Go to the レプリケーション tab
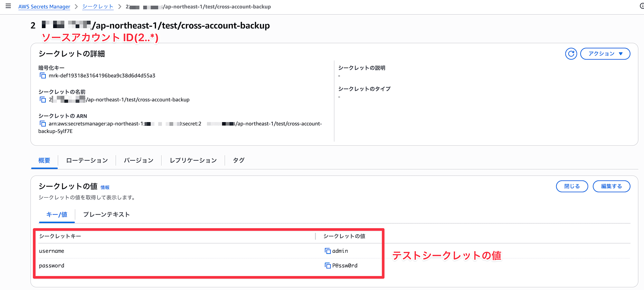The height and width of the screenshot is (290, 644). [193, 160]
